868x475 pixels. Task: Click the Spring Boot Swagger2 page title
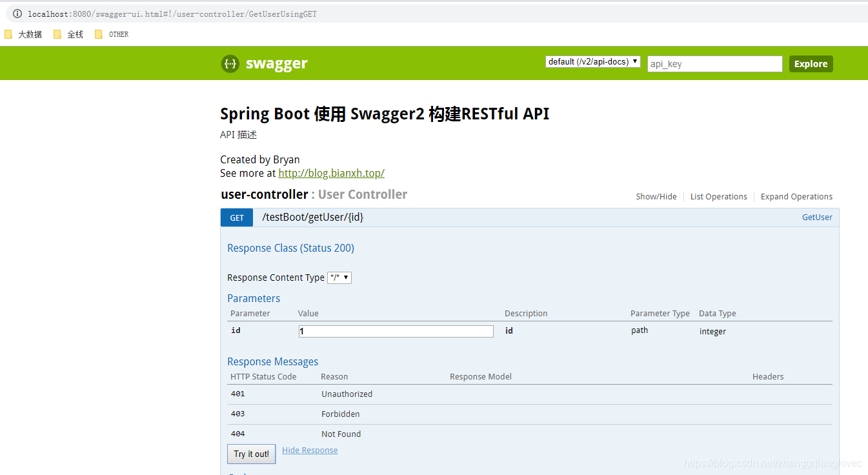[385, 114]
